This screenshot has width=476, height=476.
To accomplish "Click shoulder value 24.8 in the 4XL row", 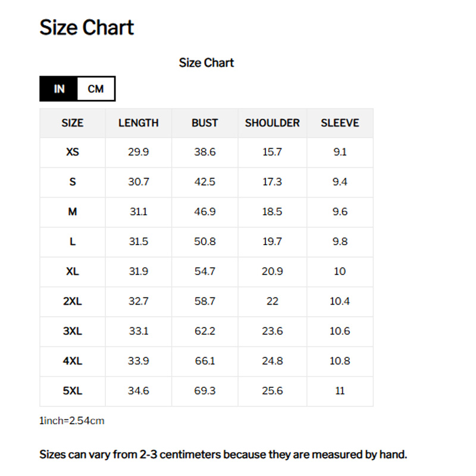I will pyautogui.click(x=273, y=361).
